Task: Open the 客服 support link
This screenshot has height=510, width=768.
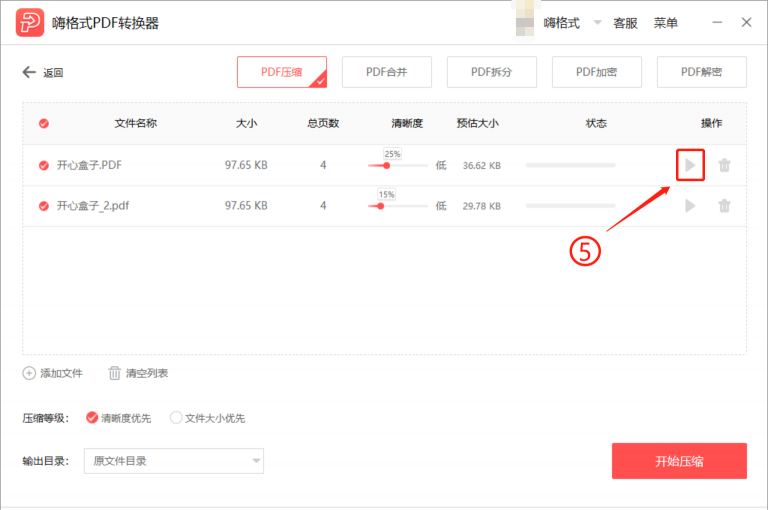Action: click(x=625, y=23)
